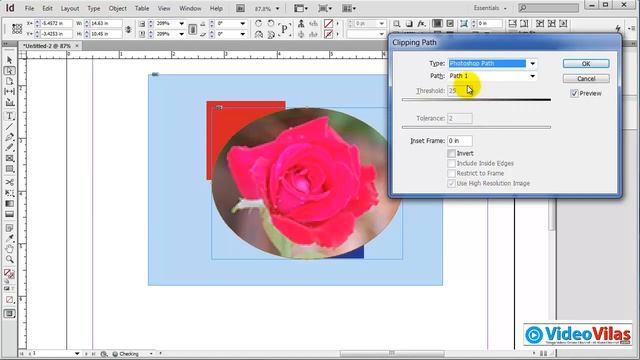Select the Scissors tool

click(9, 182)
